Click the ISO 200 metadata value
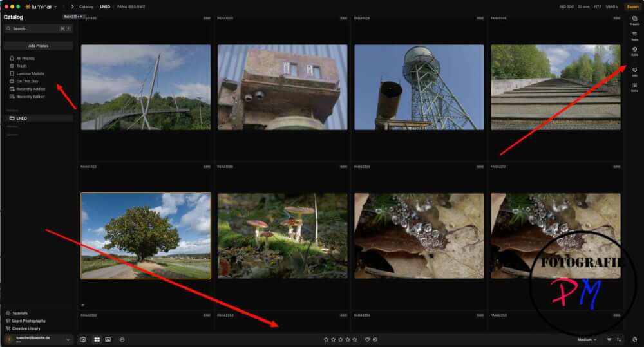 (566, 7)
